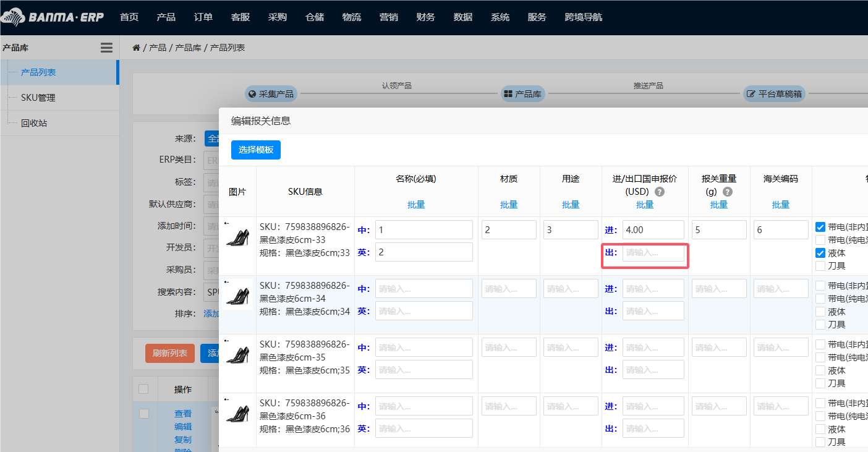Uncheck 液体 checkbox for SKU size 33
The image size is (868, 452).
[820, 253]
